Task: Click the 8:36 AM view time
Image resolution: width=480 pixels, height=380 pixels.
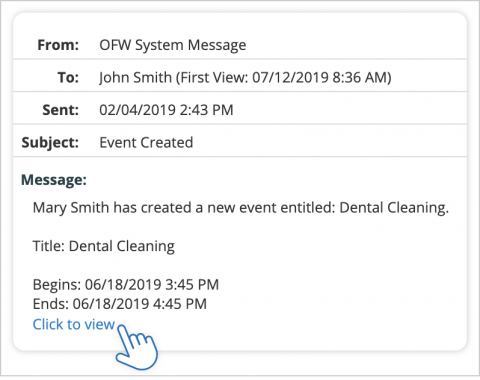Action: (x=359, y=77)
